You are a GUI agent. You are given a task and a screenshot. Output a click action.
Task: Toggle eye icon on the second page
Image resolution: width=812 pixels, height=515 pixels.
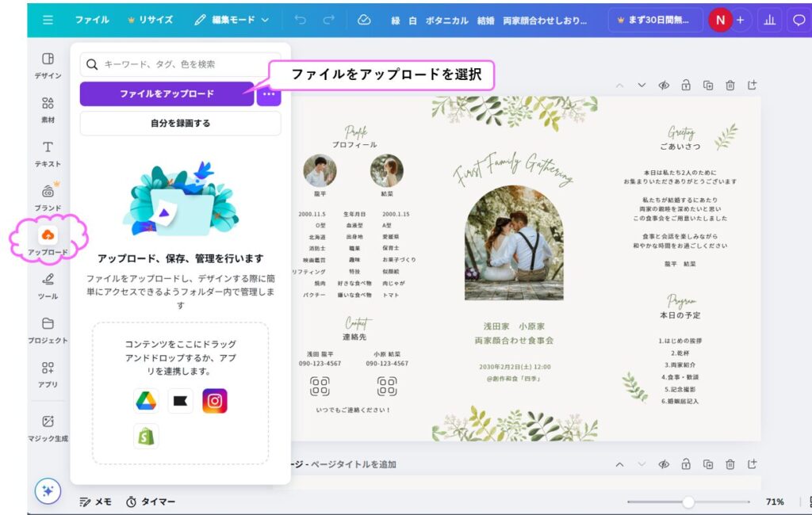[x=664, y=463]
